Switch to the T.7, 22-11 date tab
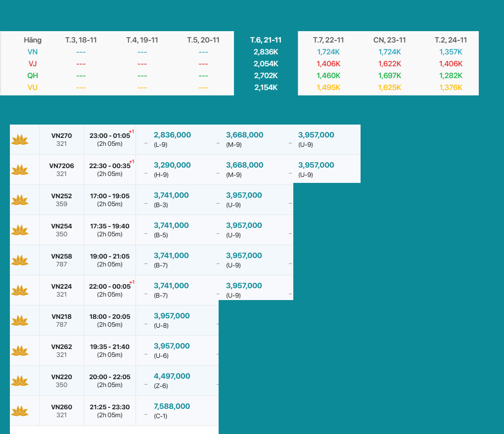 pos(328,40)
